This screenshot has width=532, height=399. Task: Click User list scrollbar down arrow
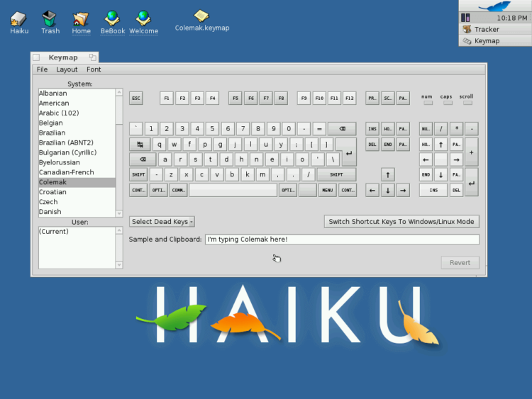point(119,265)
